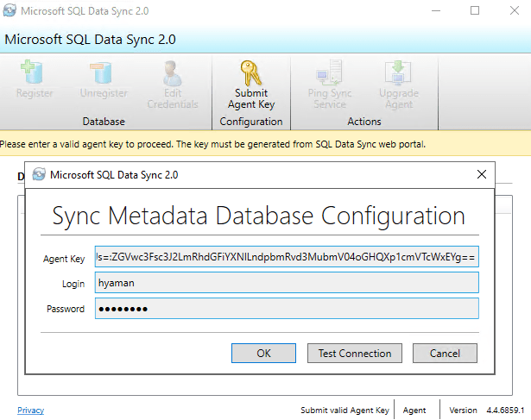Click the Agent status bar entry
The width and height of the screenshot is (531, 420).
414,410
